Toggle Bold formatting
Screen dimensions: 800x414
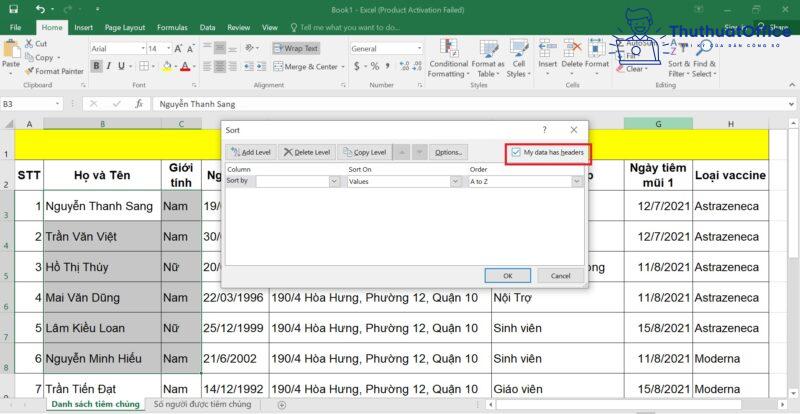tap(96, 66)
